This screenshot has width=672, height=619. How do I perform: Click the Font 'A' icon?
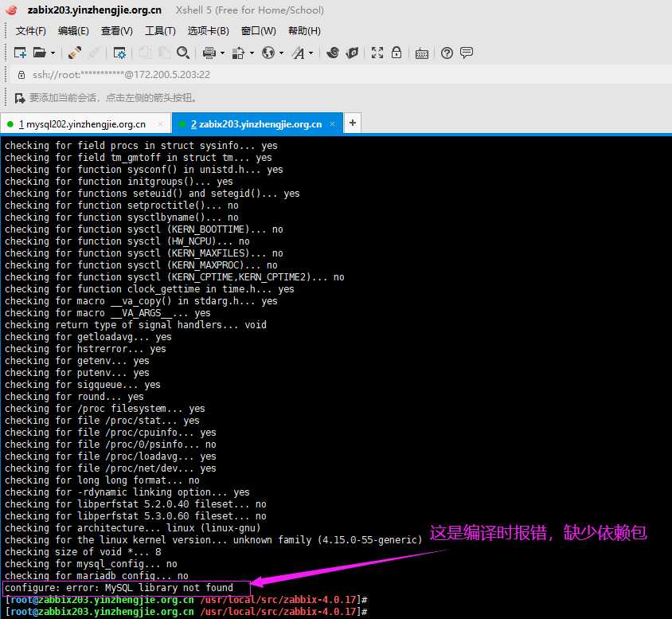(299, 53)
